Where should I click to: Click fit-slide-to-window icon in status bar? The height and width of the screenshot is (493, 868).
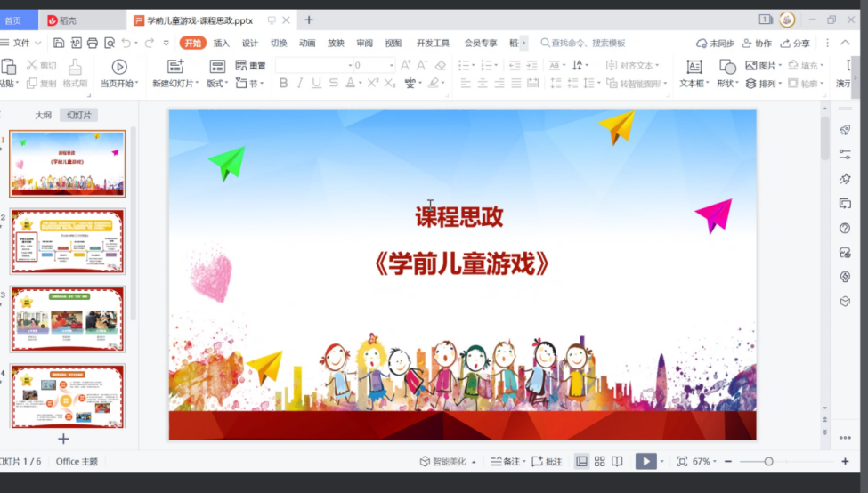(x=682, y=461)
